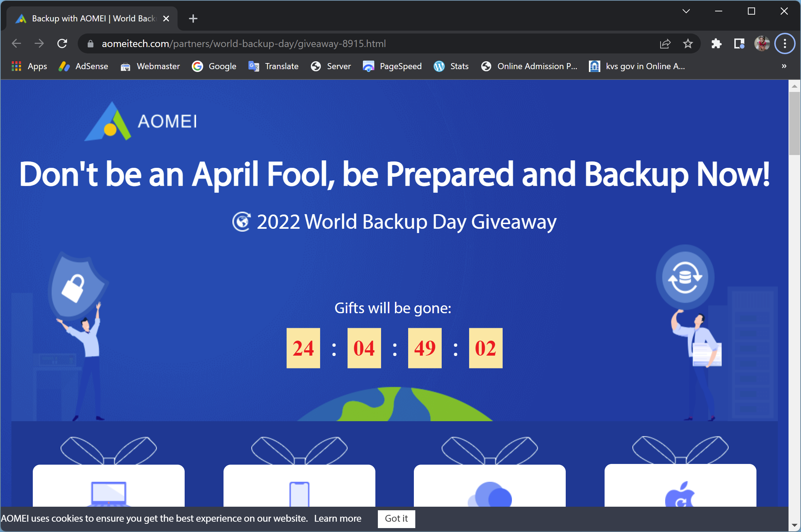Click the Gifts will be gone text
The height and width of the screenshot is (532, 801).
(x=393, y=308)
